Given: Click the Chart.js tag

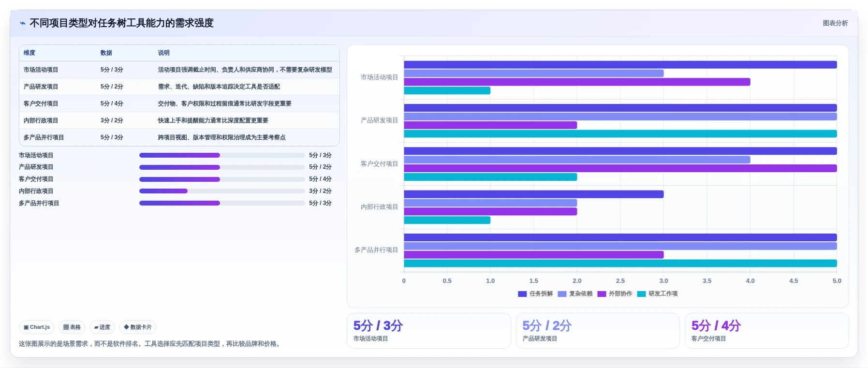Looking at the screenshot, I should [x=37, y=327].
